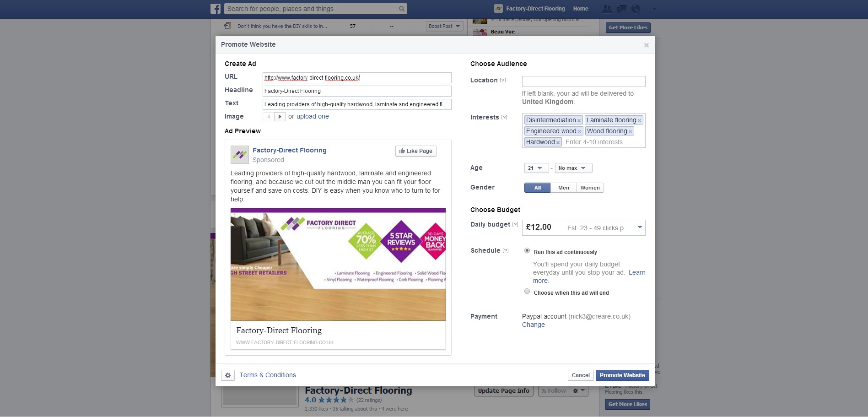The height and width of the screenshot is (417, 868).
Task: Click Location help question mark
Action: click(503, 81)
